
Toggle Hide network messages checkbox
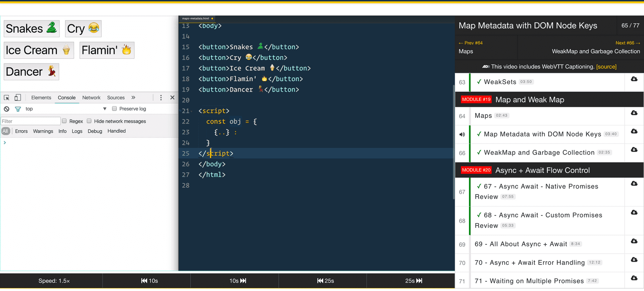(x=89, y=121)
